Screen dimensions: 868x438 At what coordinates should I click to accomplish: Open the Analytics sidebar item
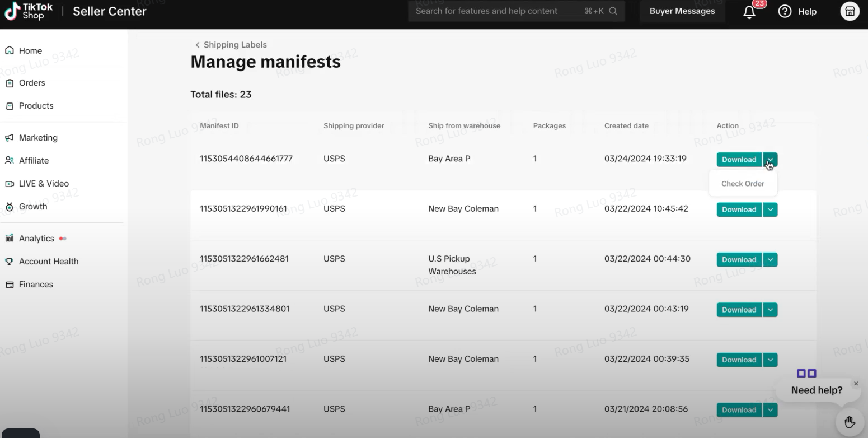pos(36,239)
